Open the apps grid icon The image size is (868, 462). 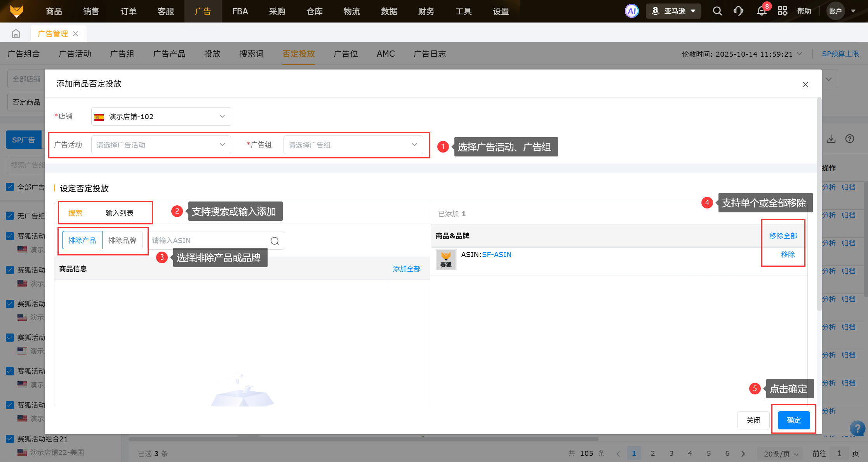coord(783,11)
